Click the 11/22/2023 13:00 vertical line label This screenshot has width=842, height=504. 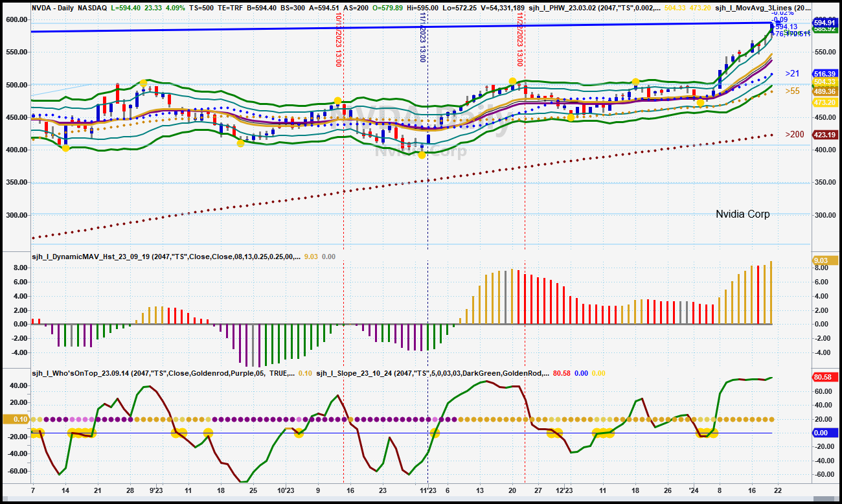point(519,39)
